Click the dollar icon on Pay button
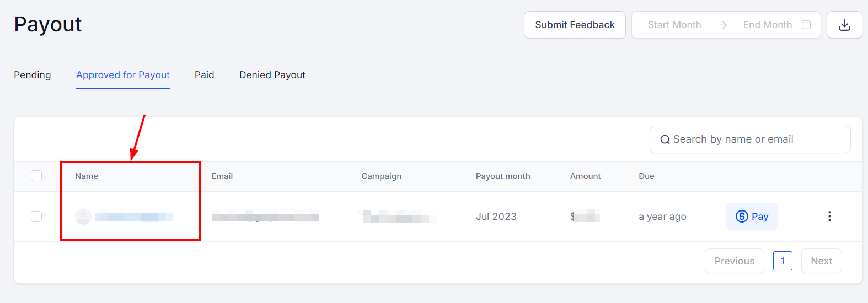Screen dimensions: 868x303 (742, 217)
